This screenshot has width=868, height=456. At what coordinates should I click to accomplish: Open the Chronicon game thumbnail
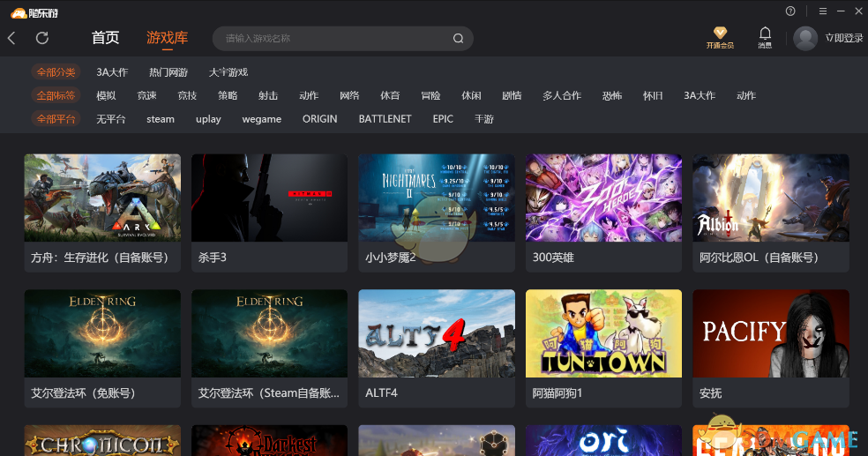(x=102, y=440)
